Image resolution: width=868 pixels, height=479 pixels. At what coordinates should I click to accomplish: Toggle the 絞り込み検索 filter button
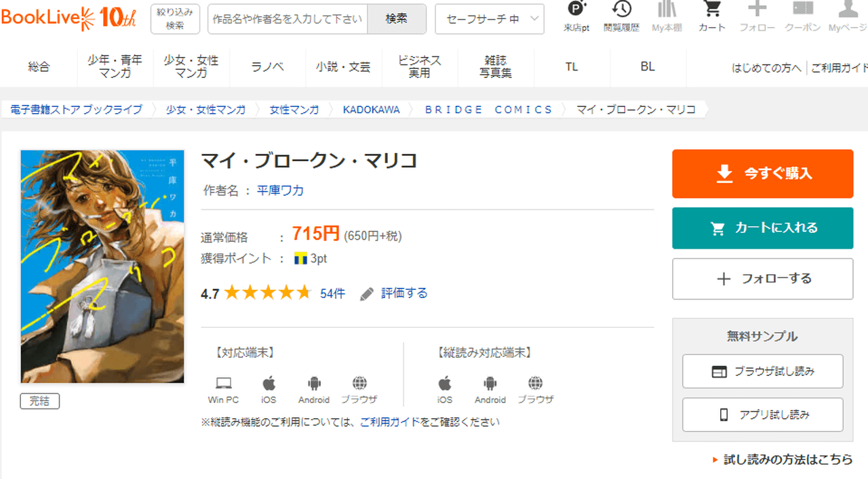click(175, 19)
